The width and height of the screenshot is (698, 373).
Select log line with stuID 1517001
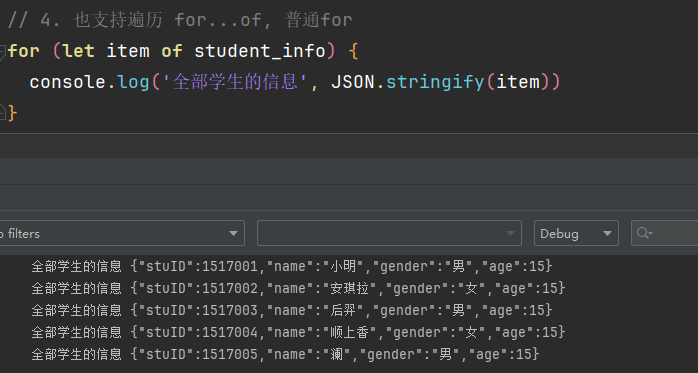pyautogui.click(x=292, y=266)
